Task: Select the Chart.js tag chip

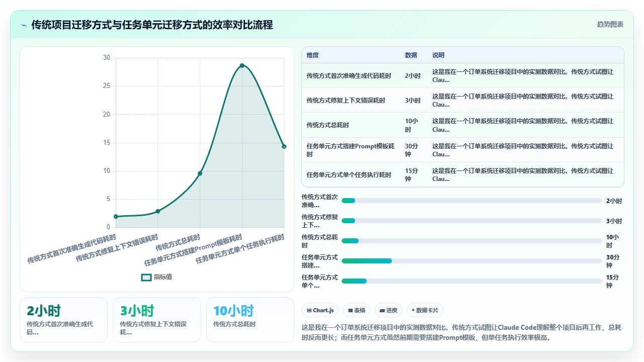Action: [320, 310]
